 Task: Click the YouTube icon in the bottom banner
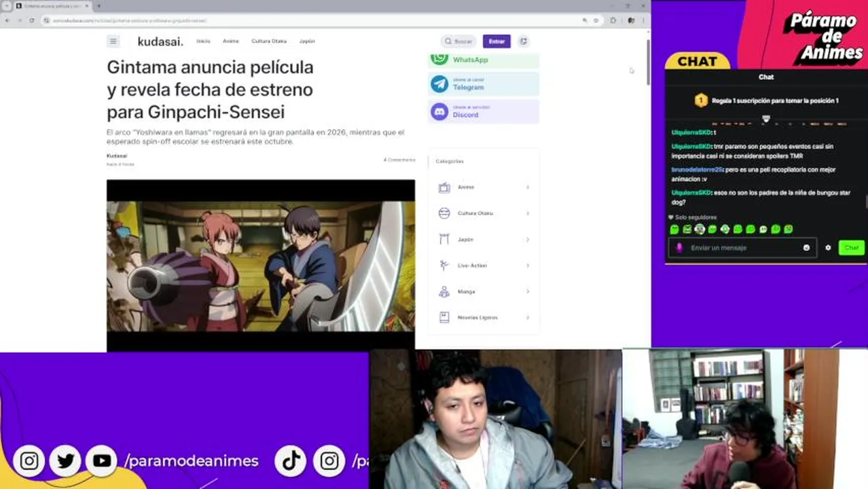102,461
